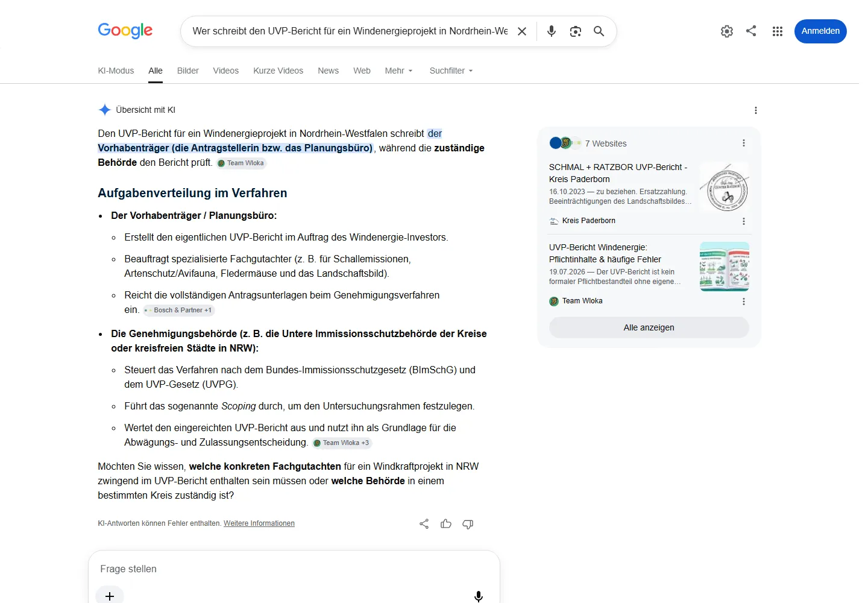This screenshot has height=603, width=868.
Task: Show all sources via Alle anzeigen
Action: click(x=649, y=327)
